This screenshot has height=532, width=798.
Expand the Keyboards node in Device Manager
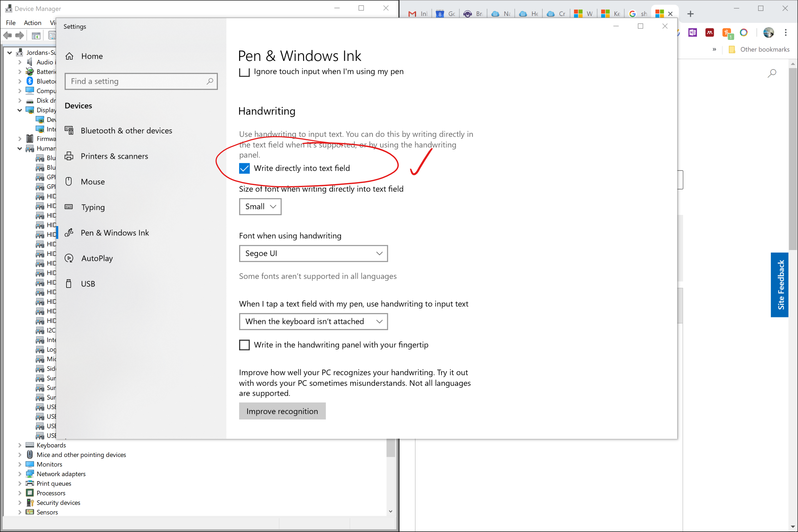(x=20, y=445)
